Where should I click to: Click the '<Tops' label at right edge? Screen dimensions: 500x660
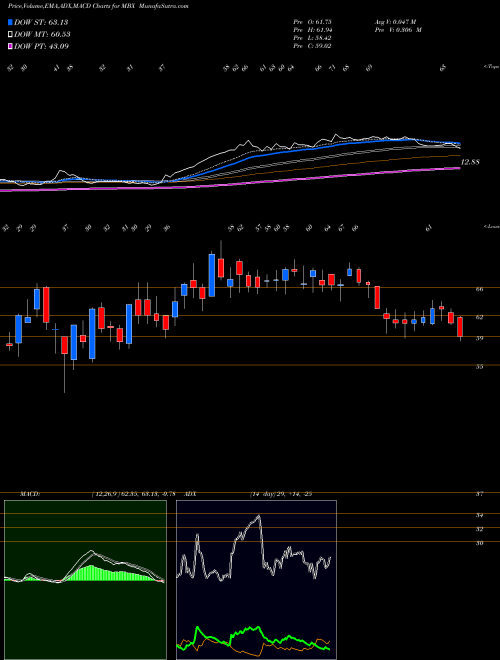click(491, 67)
